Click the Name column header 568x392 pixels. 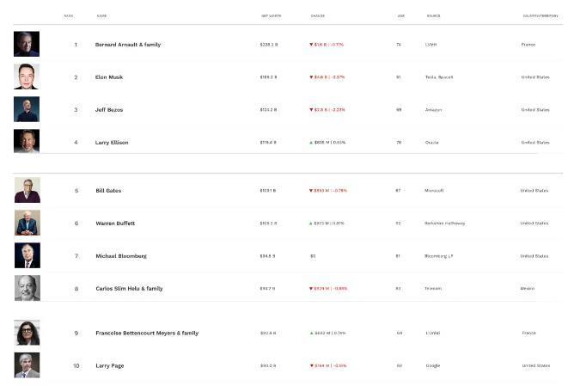102,15
